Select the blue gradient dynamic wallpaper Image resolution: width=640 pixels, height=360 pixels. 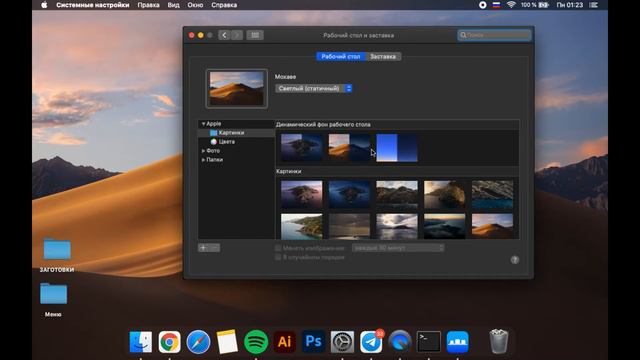pos(397,147)
